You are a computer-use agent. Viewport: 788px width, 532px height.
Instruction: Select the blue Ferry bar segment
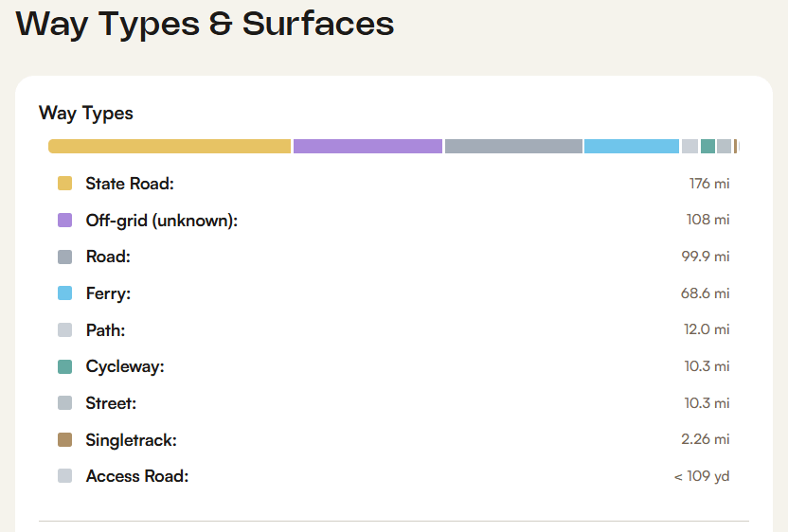pyautogui.click(x=632, y=147)
